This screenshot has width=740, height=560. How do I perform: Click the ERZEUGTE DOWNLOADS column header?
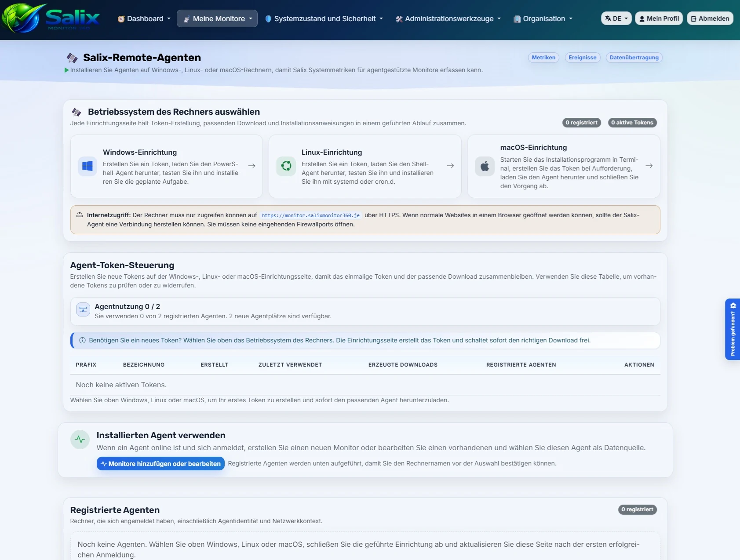click(403, 365)
